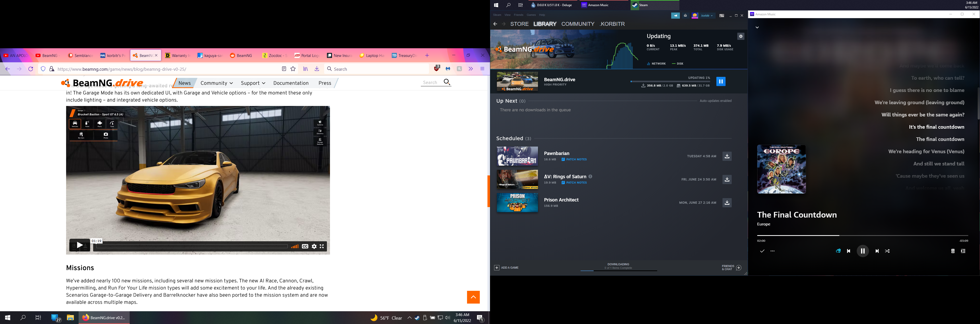Viewport: 980px width, 324px height.
Task: Reload the BeamNG page
Action: [31, 69]
